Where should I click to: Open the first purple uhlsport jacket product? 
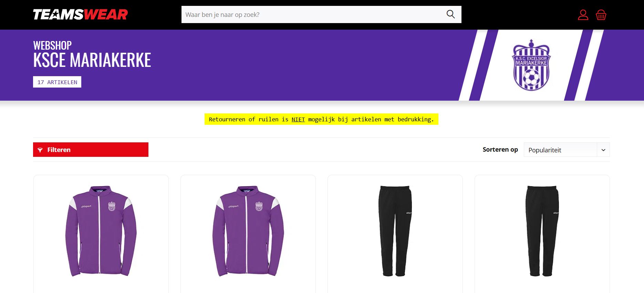click(x=101, y=231)
